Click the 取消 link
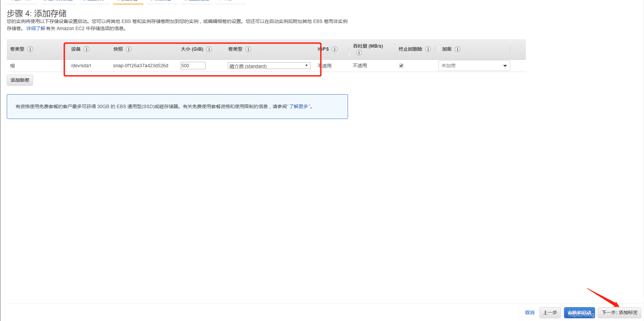Screen dimensions: 644x321 click(530, 313)
